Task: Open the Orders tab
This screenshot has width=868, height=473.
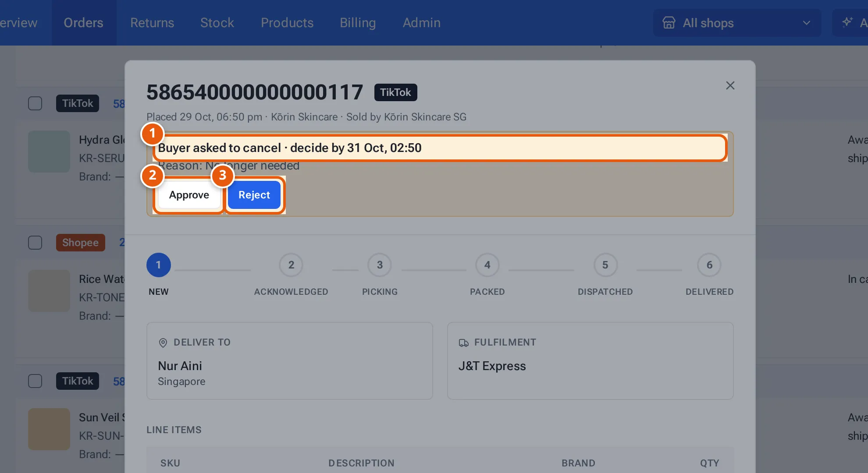Action: [x=83, y=23]
